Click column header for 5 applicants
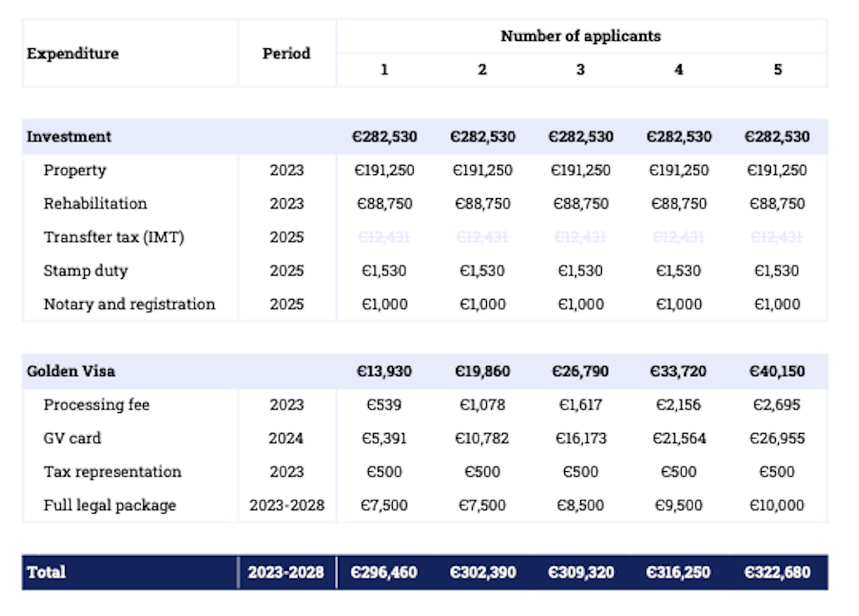The width and height of the screenshot is (859, 616). click(x=777, y=71)
